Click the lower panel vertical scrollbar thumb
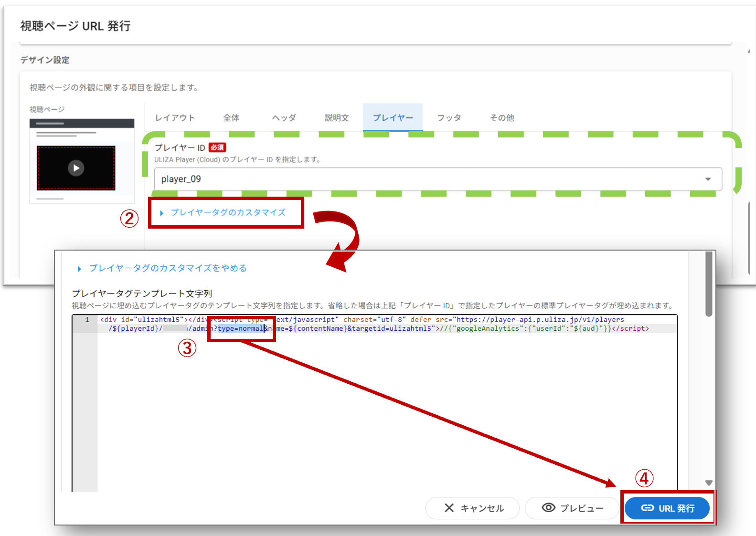The image size is (756, 536). (x=709, y=284)
